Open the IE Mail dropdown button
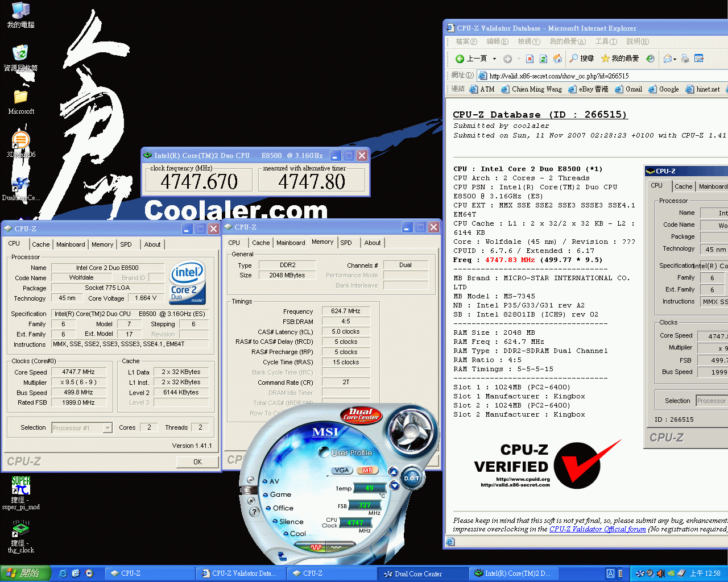This screenshot has height=582, width=728. (670, 59)
